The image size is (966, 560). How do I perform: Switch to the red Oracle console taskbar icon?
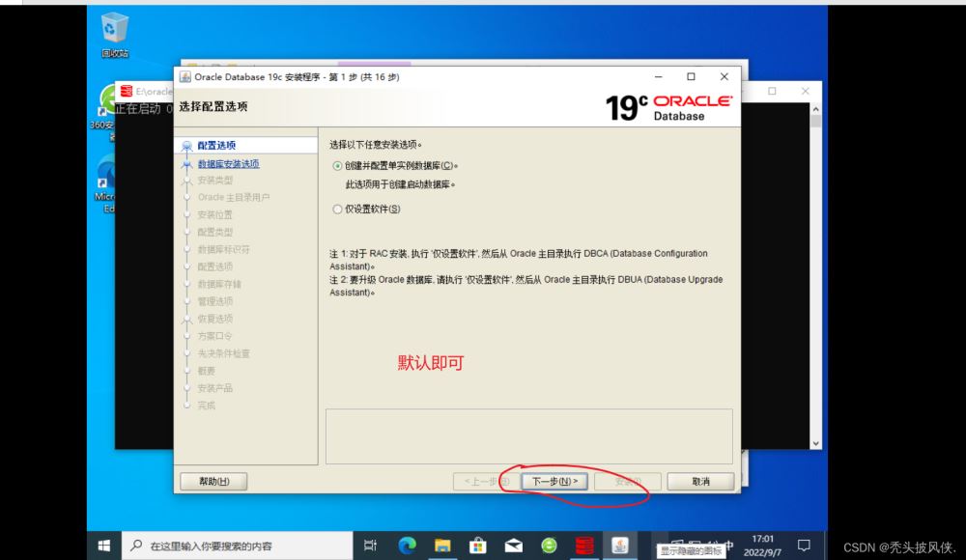point(584,546)
